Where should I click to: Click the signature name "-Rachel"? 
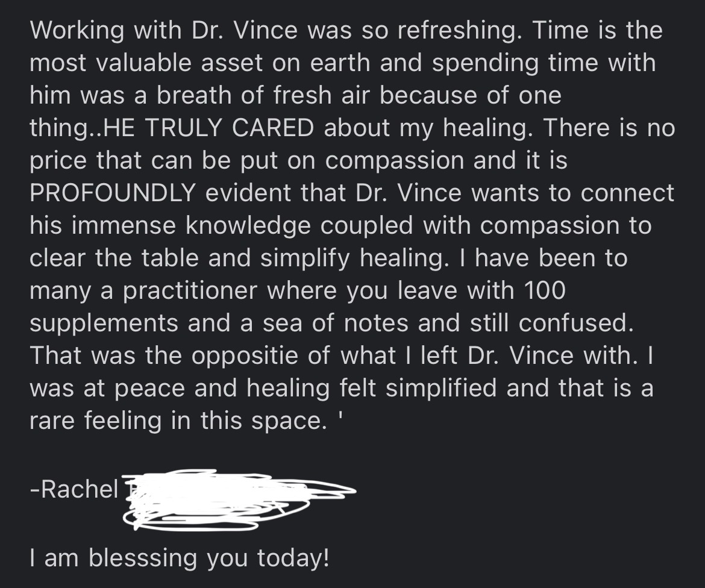[75, 489]
